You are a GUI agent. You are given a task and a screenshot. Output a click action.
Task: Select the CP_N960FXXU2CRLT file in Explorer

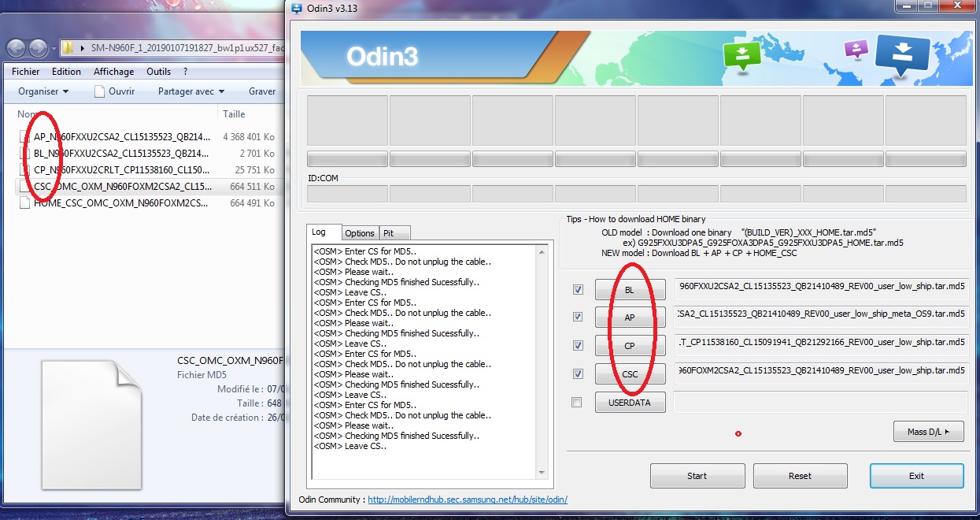pos(122,170)
